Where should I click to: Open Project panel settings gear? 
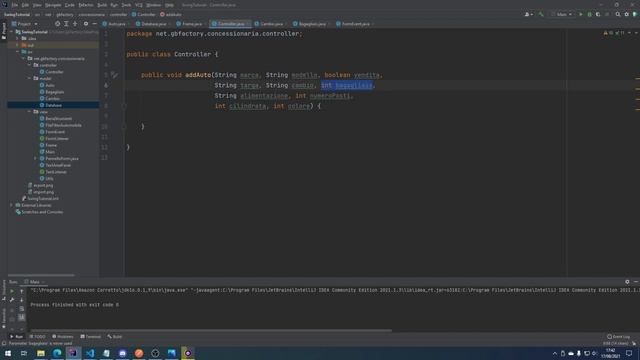(86, 24)
